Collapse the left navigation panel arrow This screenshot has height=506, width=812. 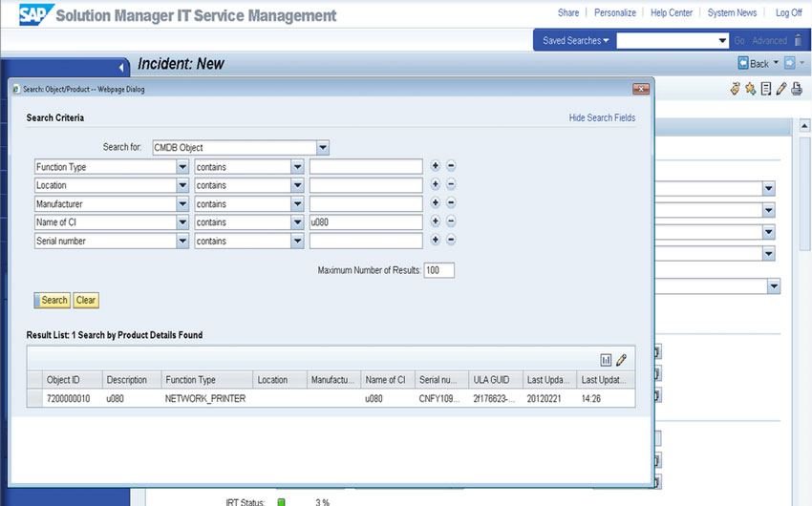(121, 67)
